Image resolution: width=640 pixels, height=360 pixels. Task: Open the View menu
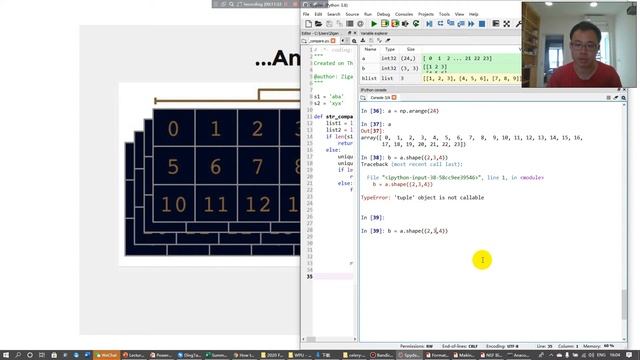tap(459, 14)
